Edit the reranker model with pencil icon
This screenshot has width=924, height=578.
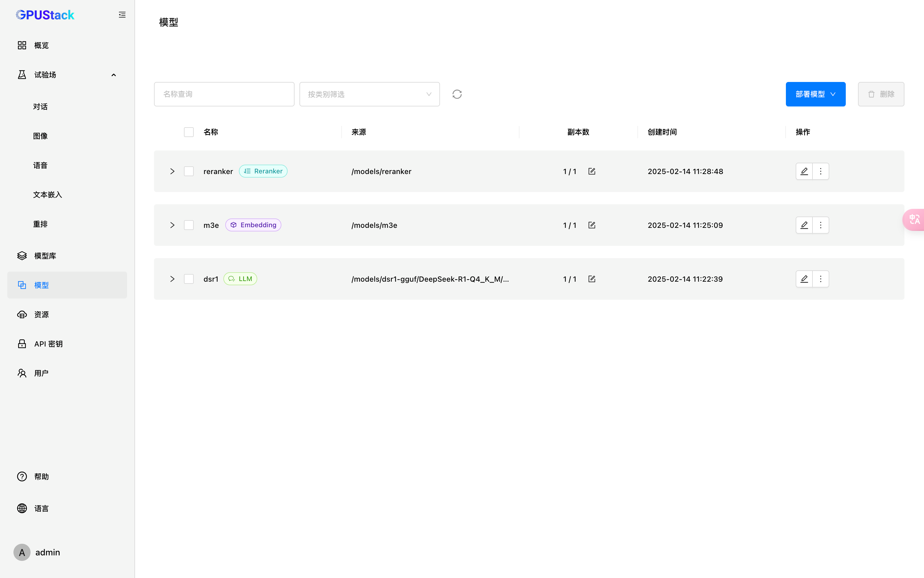804,171
